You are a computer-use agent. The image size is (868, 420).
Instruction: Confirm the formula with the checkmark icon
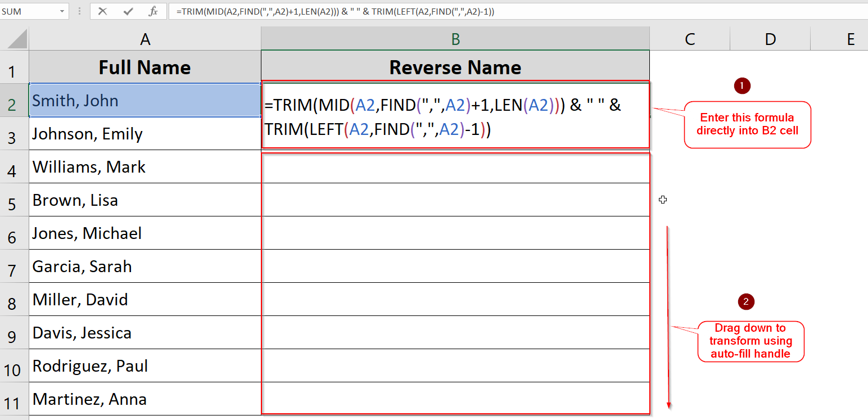pos(128,11)
